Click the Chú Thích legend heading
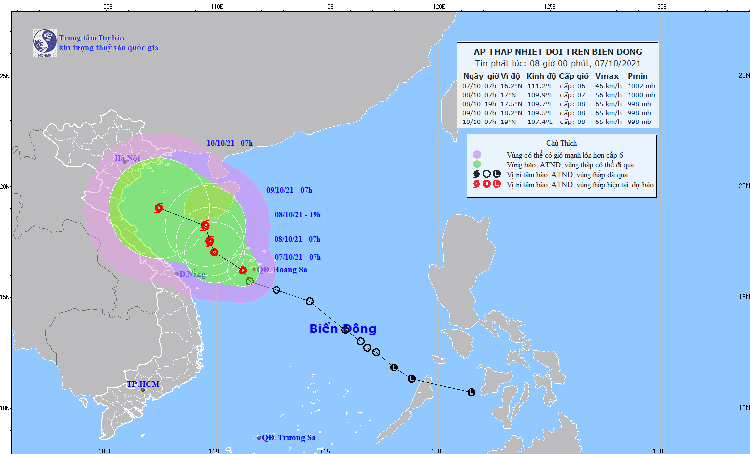 (562, 143)
